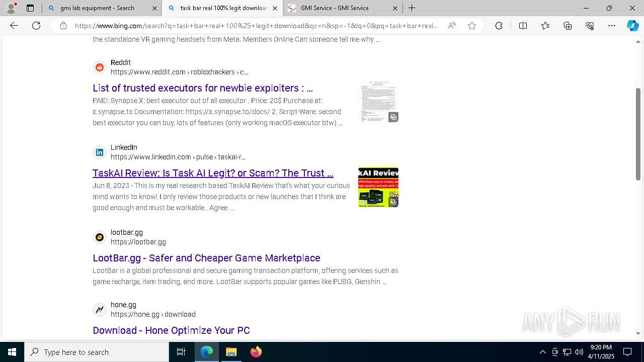Open Download - Hone Optimize Your PC link
The image size is (644, 362).
pos(171,330)
